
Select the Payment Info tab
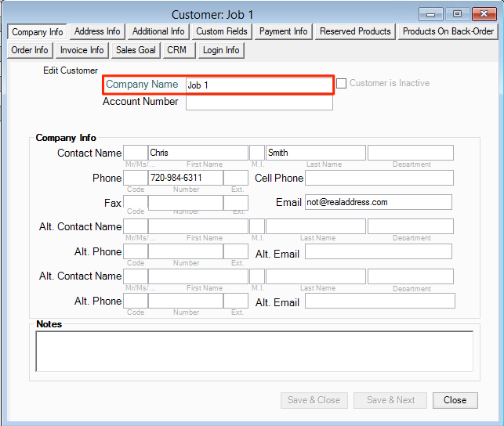click(x=283, y=31)
